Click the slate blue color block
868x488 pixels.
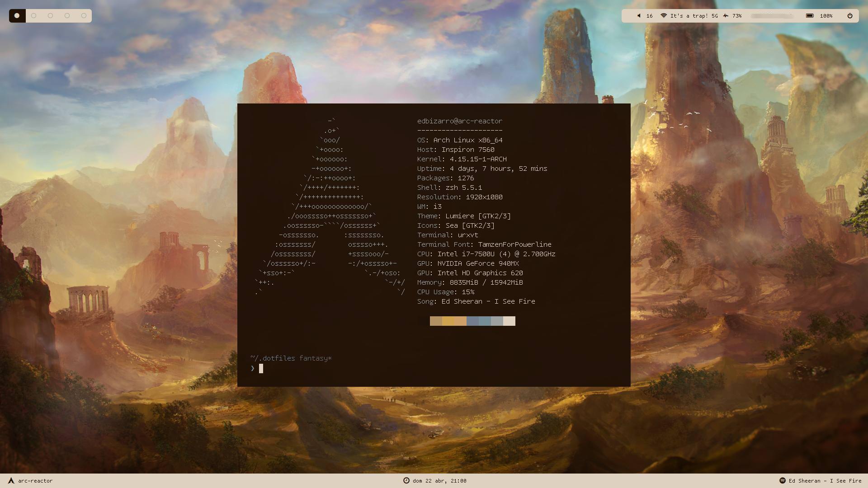coord(472,321)
